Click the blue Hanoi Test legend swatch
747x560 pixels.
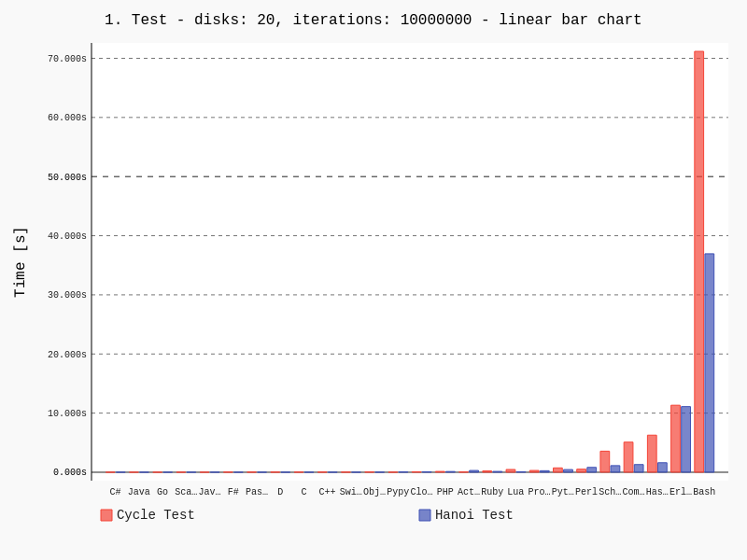425,515
